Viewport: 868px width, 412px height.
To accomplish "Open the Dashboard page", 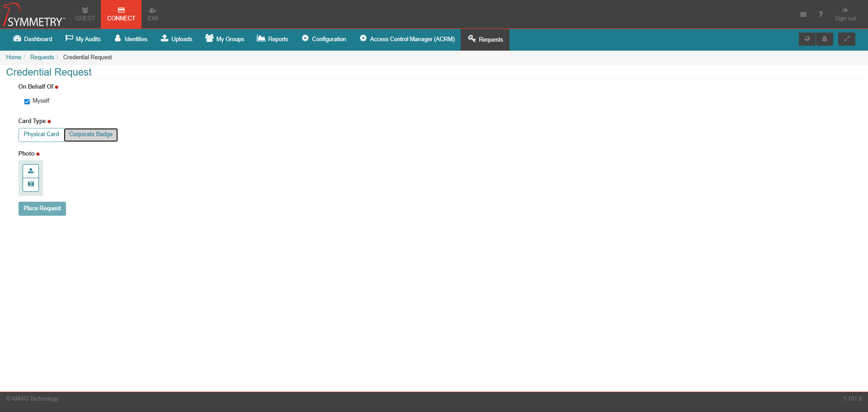I will coord(32,39).
